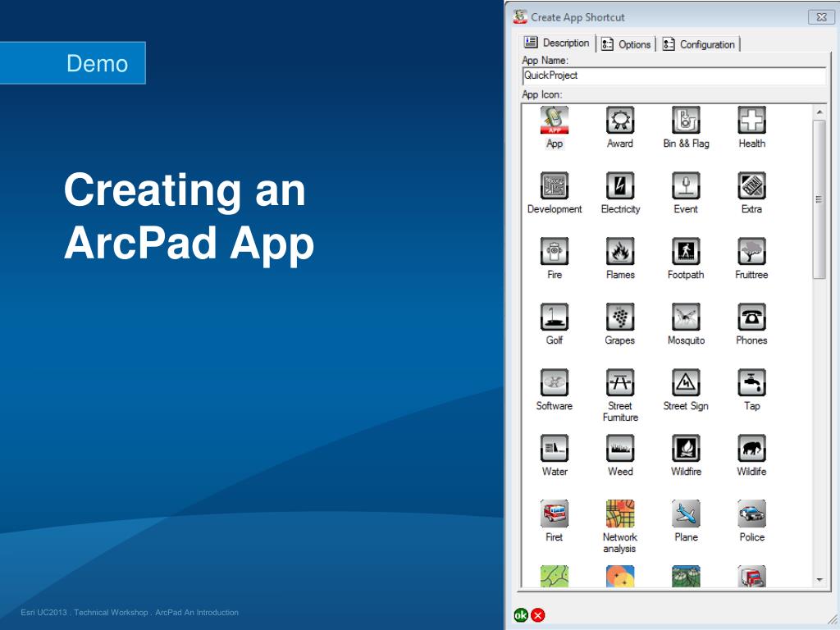This screenshot has height=630, width=840.
Task: Select the Wildlife elephant icon
Action: pos(751,448)
